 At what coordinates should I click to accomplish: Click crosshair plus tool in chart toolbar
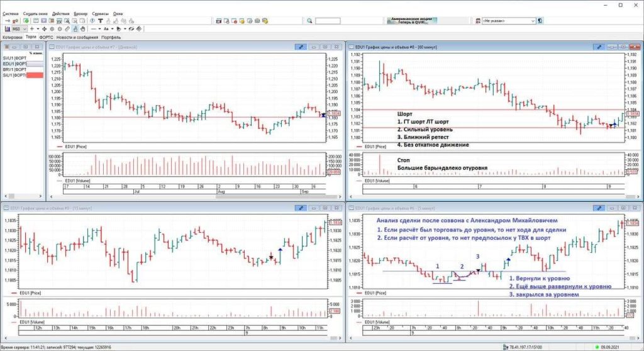point(31,29)
